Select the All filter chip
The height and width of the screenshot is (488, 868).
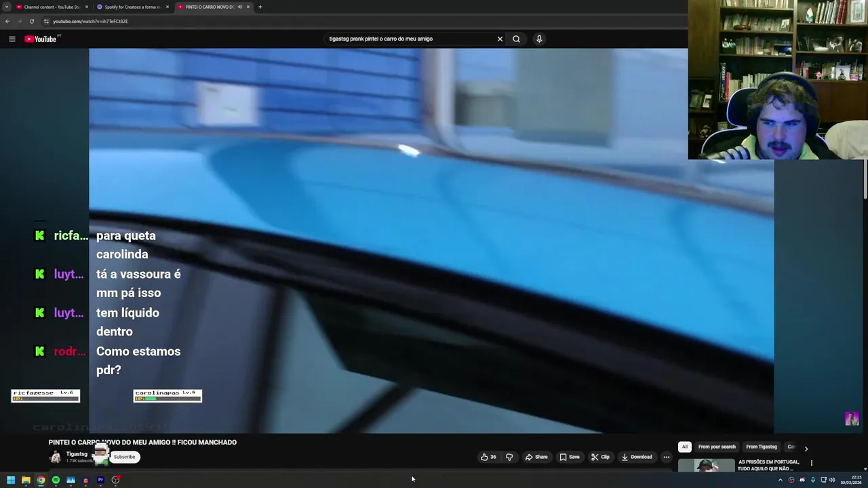(685, 447)
